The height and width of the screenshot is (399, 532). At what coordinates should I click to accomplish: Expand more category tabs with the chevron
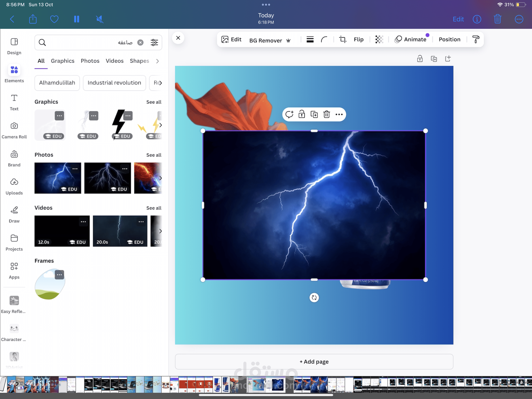[157, 61]
